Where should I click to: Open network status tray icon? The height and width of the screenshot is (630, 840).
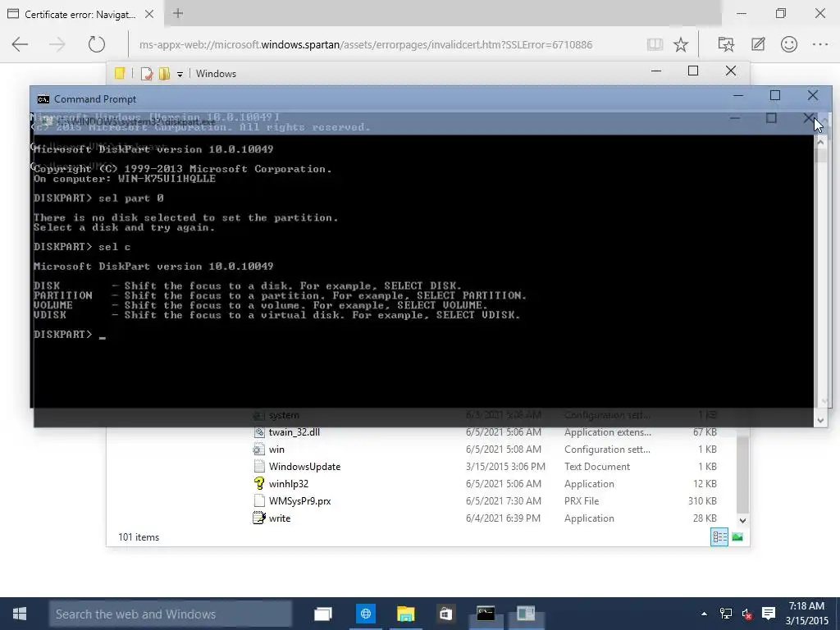pyautogui.click(x=726, y=614)
